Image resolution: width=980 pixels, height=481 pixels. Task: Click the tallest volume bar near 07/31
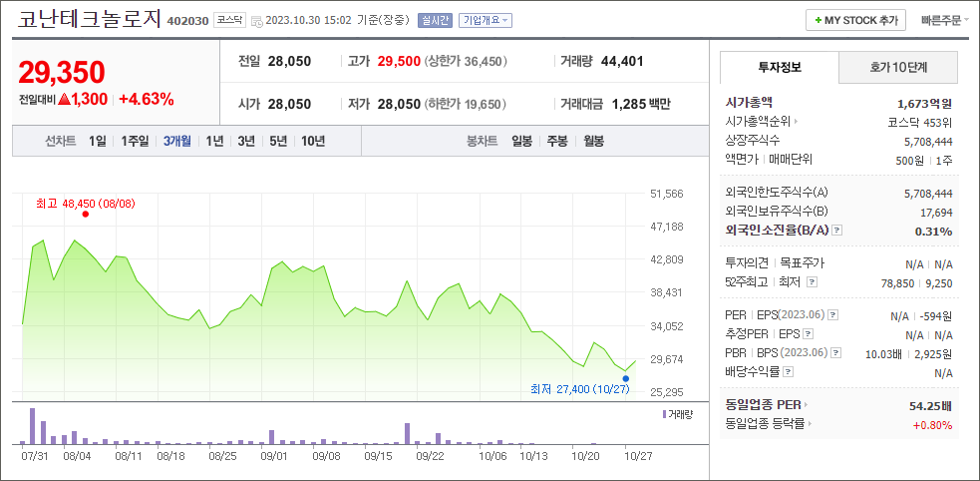[32, 426]
